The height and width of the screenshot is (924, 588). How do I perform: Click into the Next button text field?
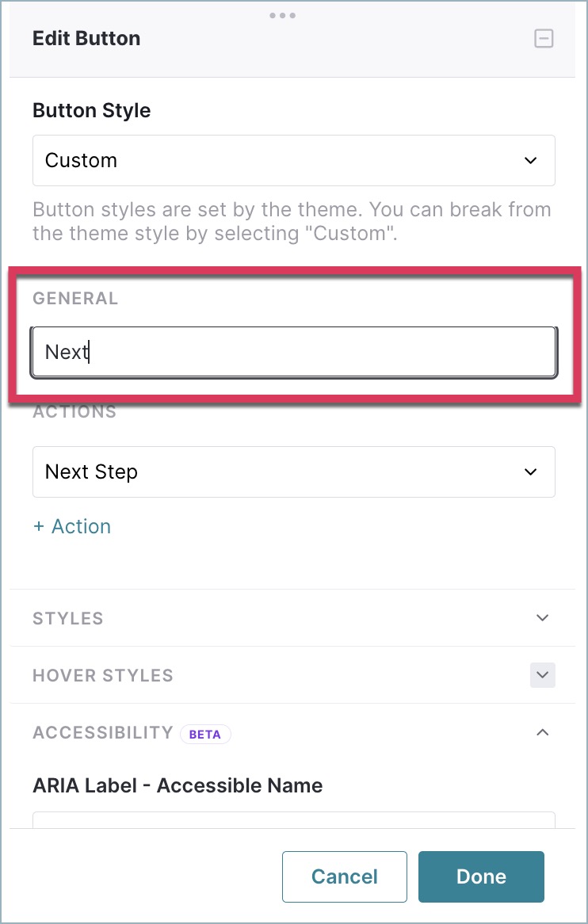293,352
